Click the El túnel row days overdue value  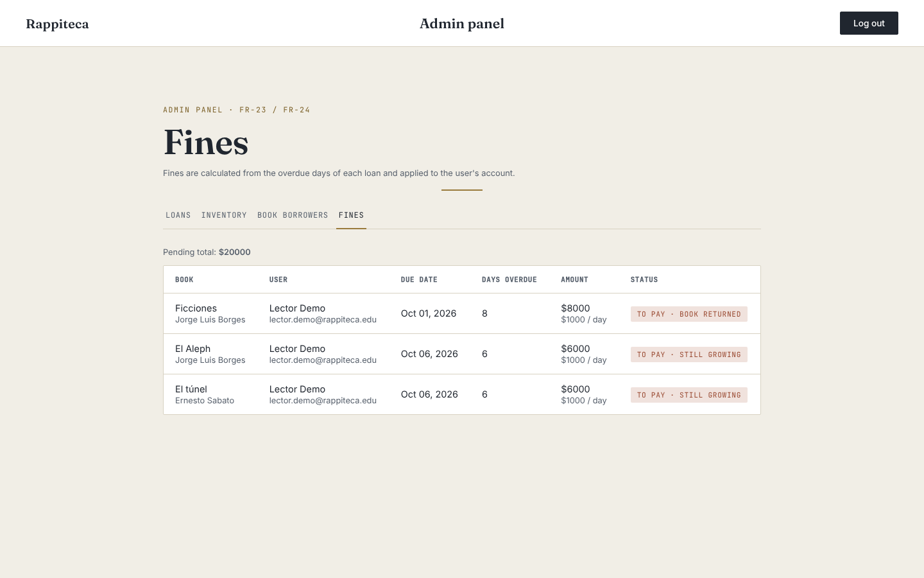click(484, 394)
